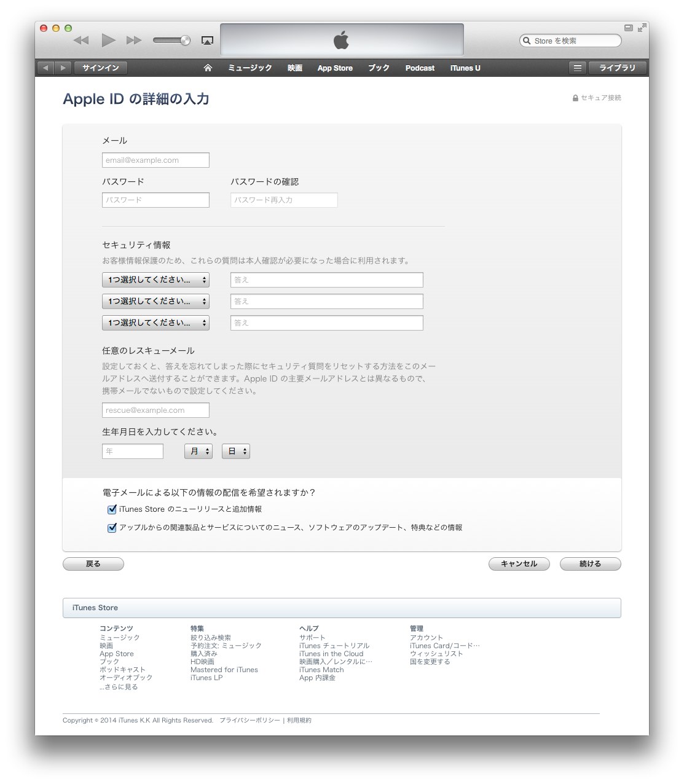684x784 pixels.
Task: Click the 続ける continue button
Action: pos(591,563)
